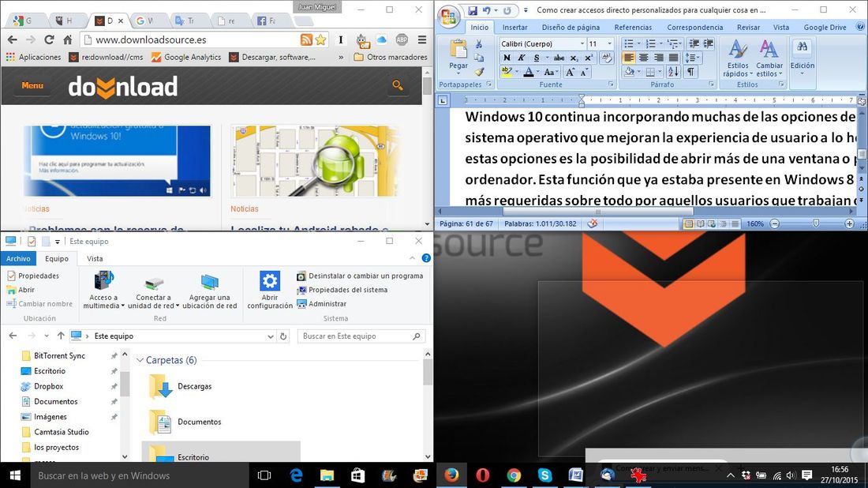Click the Cut scissors icon in Word
This screenshot has height=488, width=868.
(x=480, y=43)
